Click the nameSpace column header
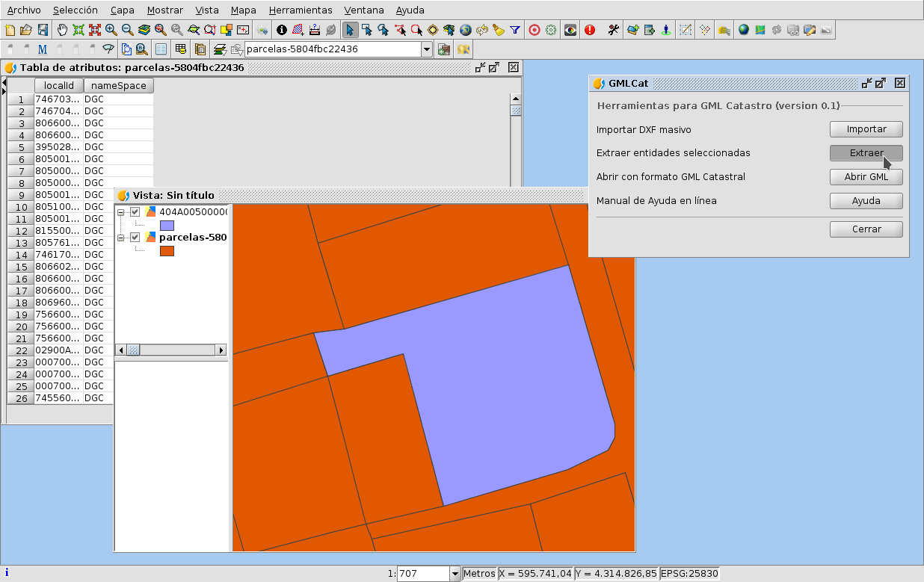The height and width of the screenshot is (582, 924). 118,86
